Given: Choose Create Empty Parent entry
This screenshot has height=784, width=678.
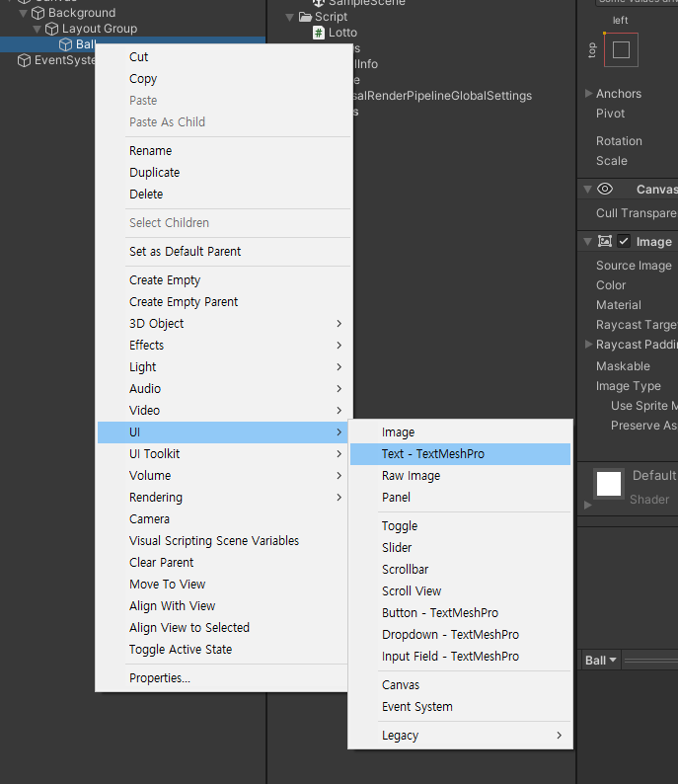Looking at the screenshot, I should pyautogui.click(x=224, y=302).
